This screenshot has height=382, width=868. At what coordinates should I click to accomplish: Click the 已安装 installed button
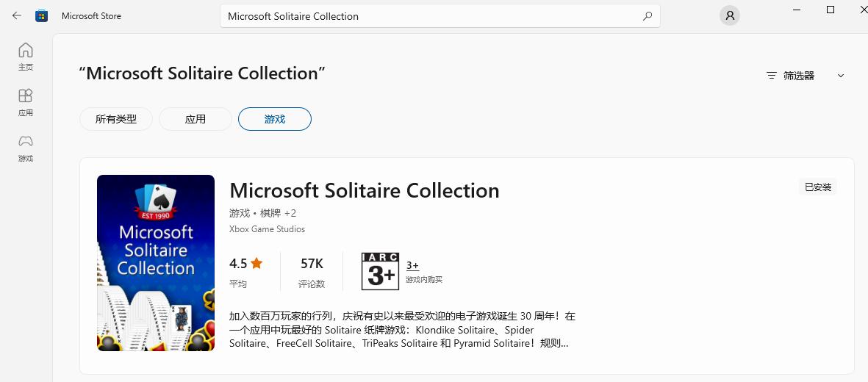click(817, 187)
